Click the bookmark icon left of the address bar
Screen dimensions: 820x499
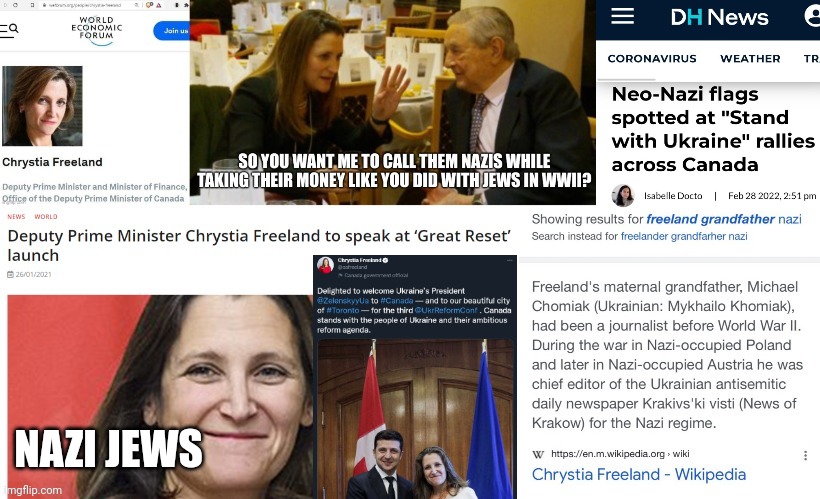[x=32, y=5]
